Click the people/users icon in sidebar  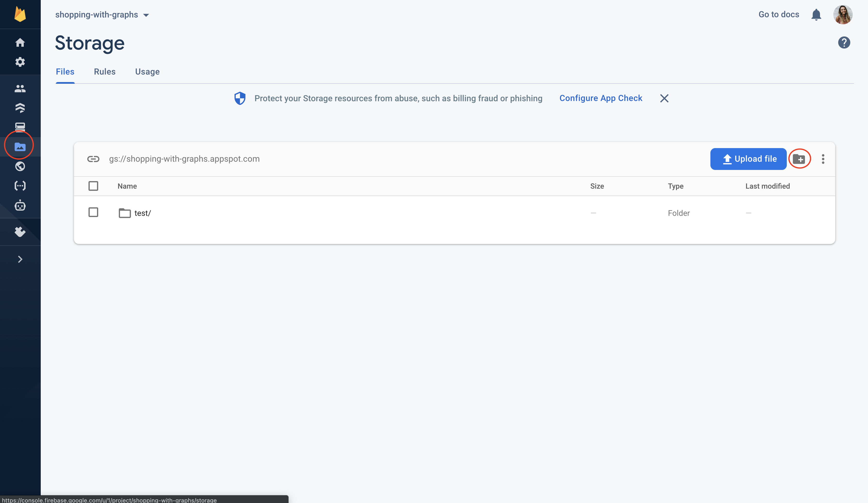(20, 88)
